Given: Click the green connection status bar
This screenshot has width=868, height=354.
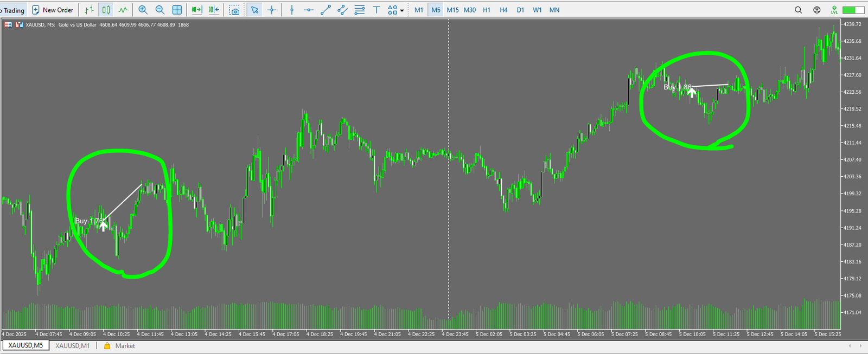Looking at the screenshot, I should click(853, 10).
